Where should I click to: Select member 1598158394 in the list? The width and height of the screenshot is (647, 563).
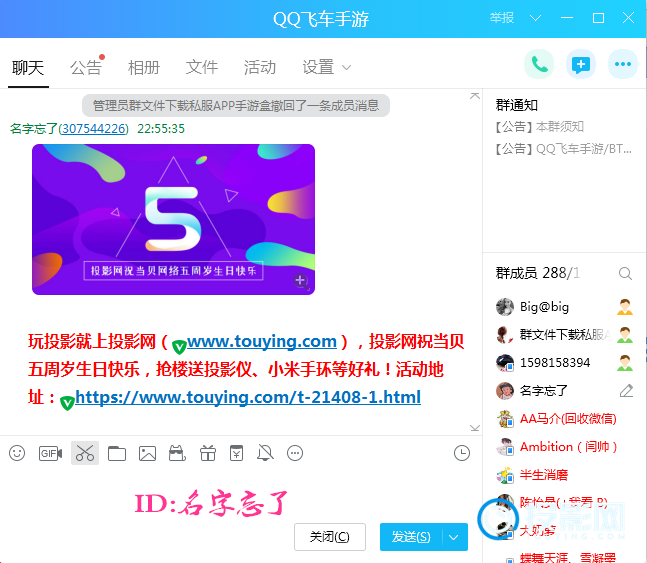tap(555, 363)
